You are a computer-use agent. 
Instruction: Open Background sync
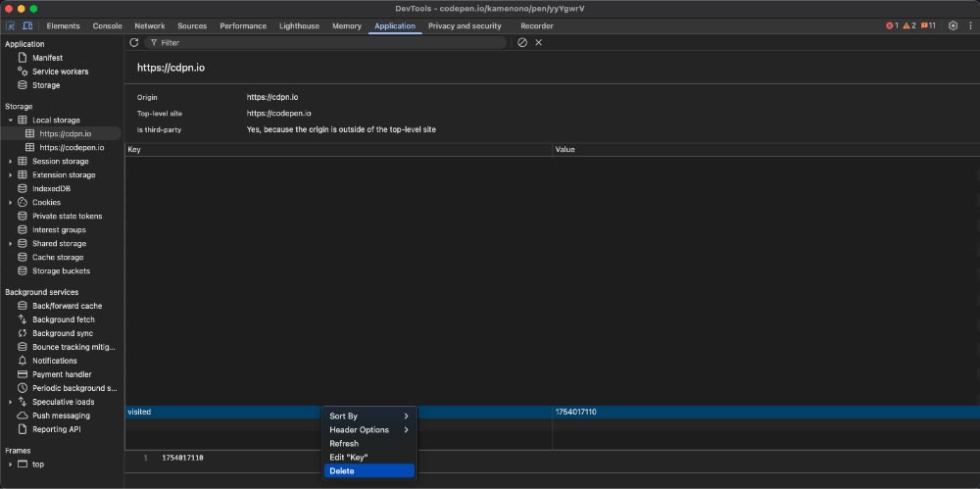pos(63,334)
